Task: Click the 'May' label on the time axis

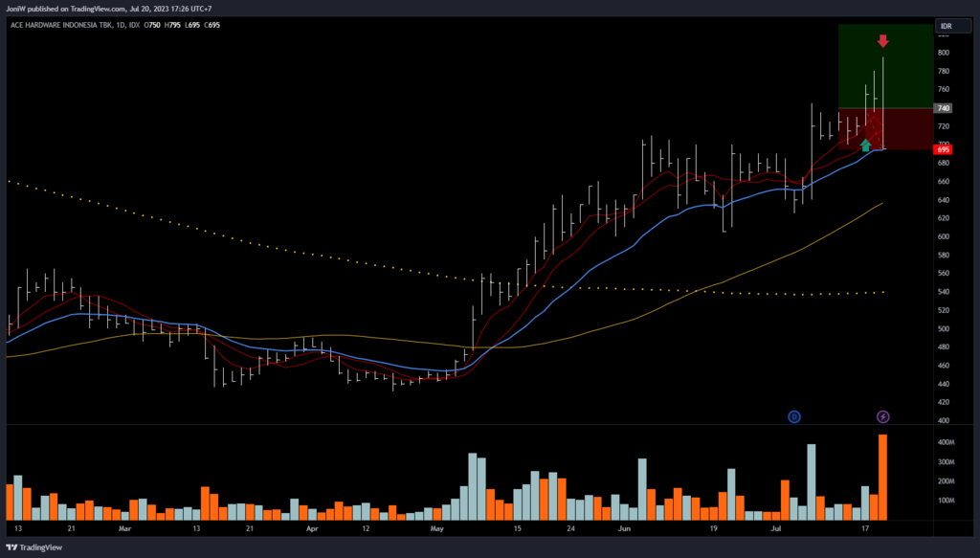Action: (437, 527)
